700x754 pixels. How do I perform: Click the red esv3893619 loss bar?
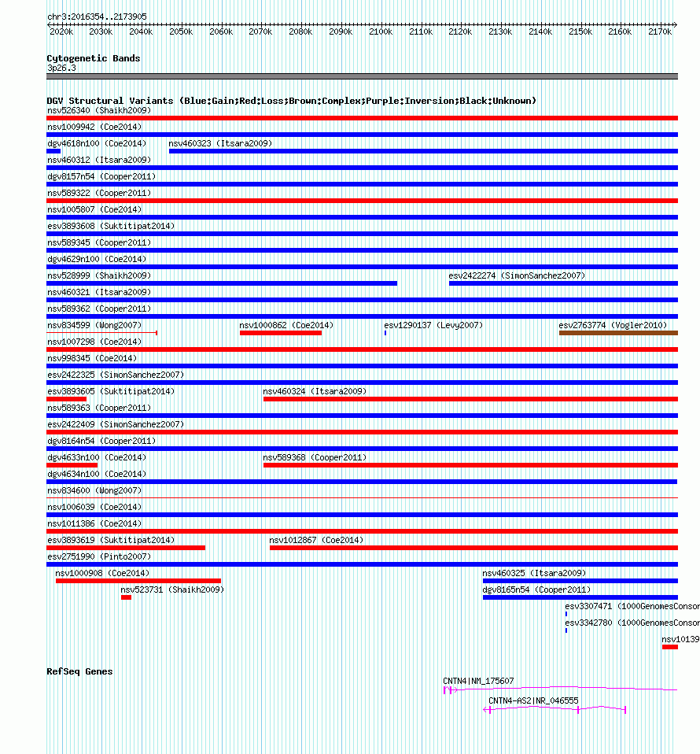coord(126,548)
